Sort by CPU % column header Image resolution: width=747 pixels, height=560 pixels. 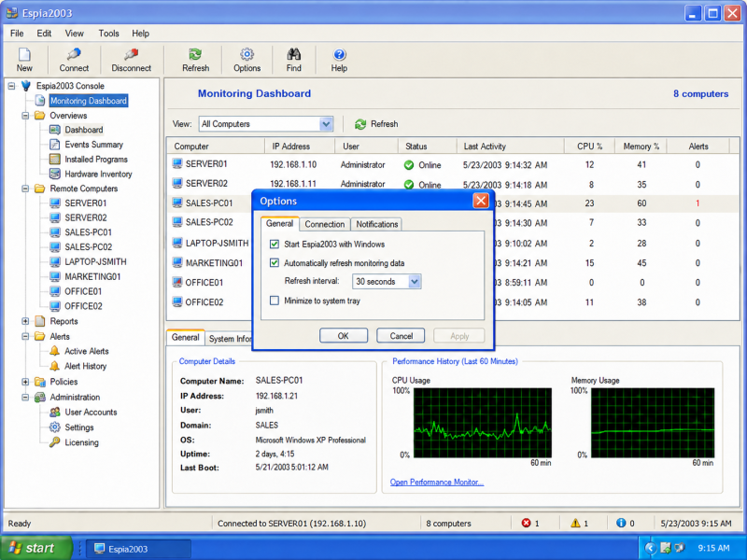click(589, 147)
